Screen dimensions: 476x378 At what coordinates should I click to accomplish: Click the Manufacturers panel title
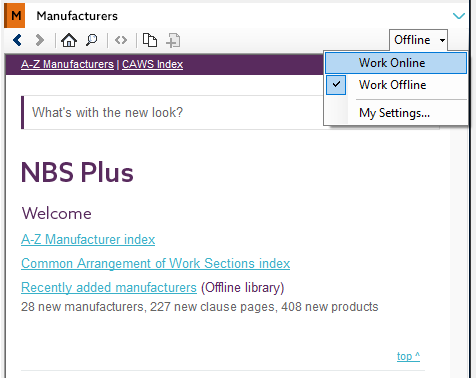tap(77, 16)
